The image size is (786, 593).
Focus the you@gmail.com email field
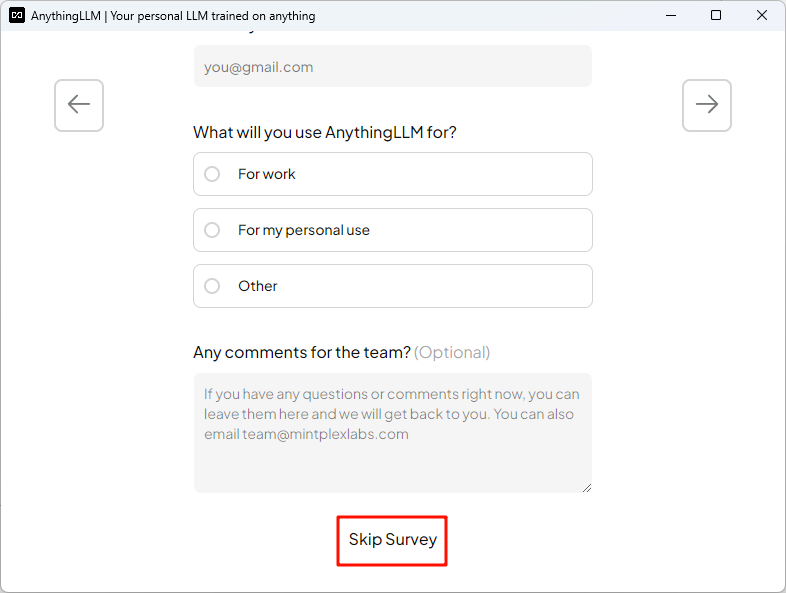[x=392, y=67]
